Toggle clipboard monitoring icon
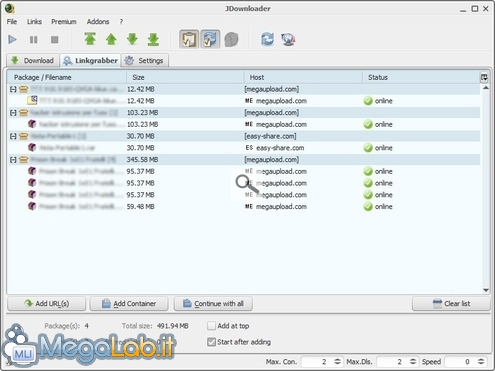Image resolution: width=495 pixels, height=371 pixels. click(189, 39)
